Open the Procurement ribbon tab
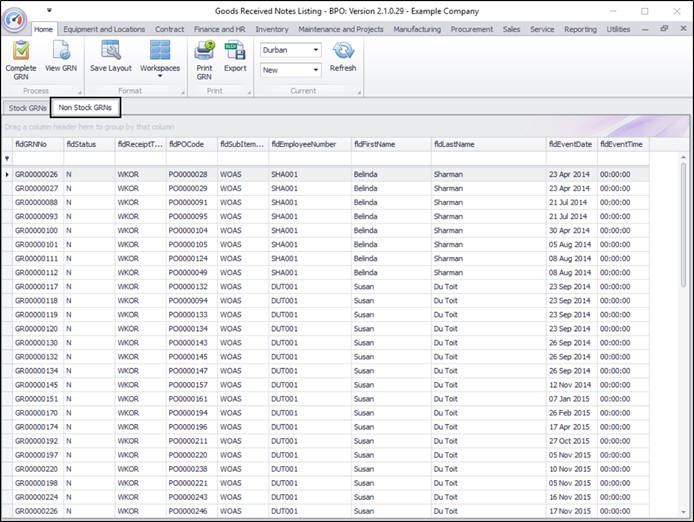Screen dimensions: 694x522 pos(471,29)
